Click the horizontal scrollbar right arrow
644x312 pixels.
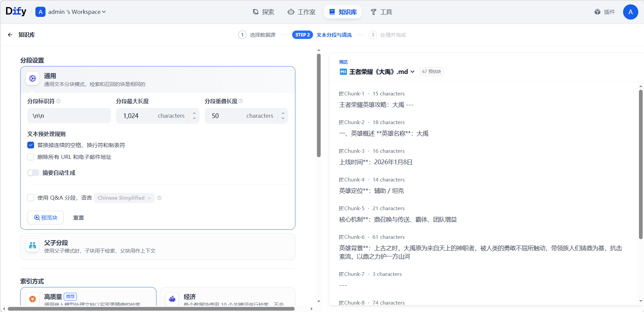[x=312, y=309]
